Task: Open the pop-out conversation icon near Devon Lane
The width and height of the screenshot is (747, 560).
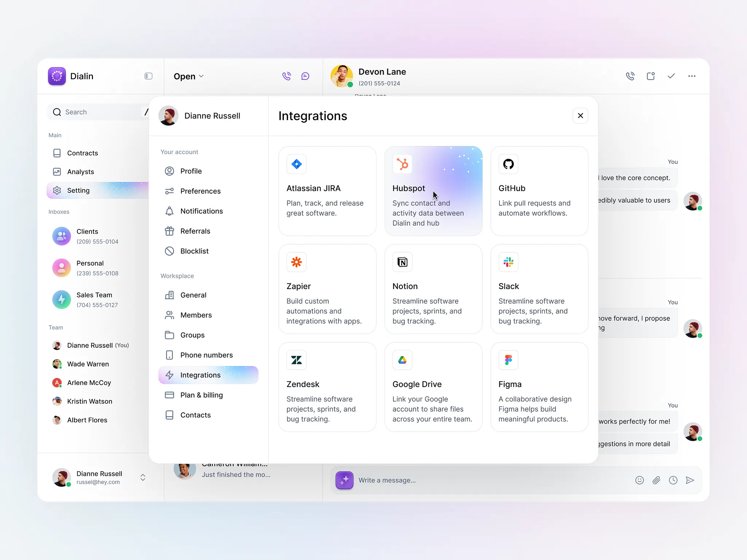Action: pos(651,76)
